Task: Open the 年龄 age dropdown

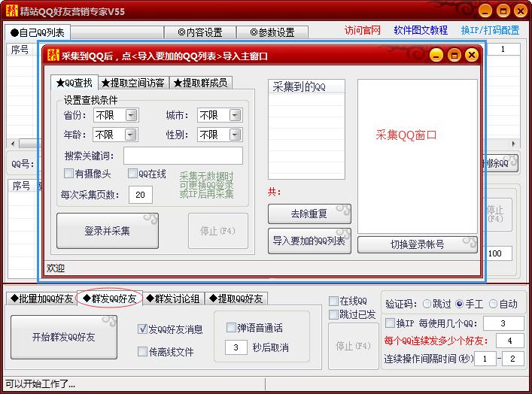Action: coord(130,135)
